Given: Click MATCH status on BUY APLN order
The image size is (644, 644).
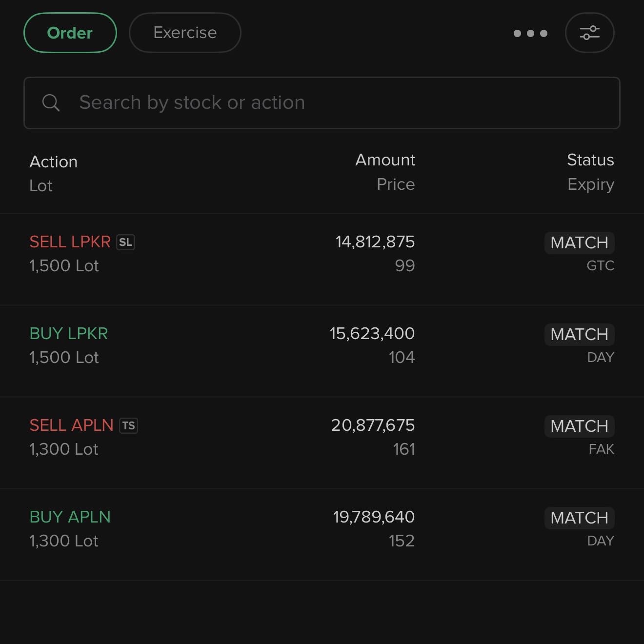Looking at the screenshot, I should pos(579,518).
